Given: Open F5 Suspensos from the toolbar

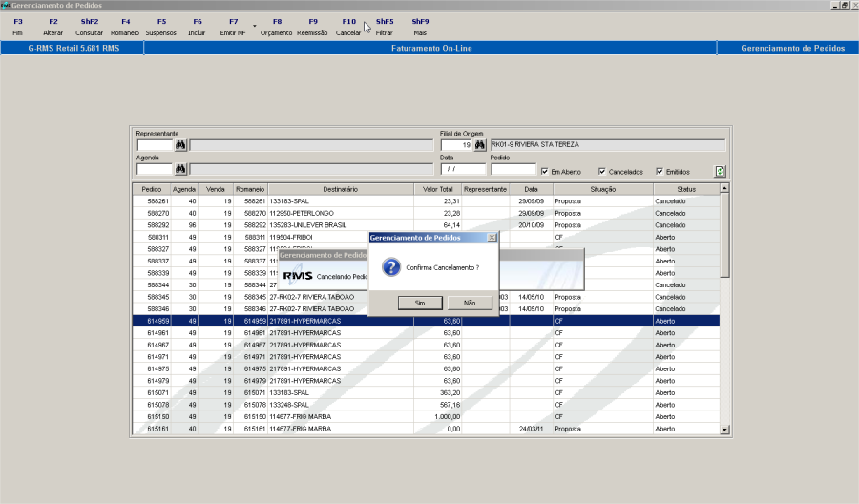Looking at the screenshot, I should pyautogui.click(x=161, y=27).
